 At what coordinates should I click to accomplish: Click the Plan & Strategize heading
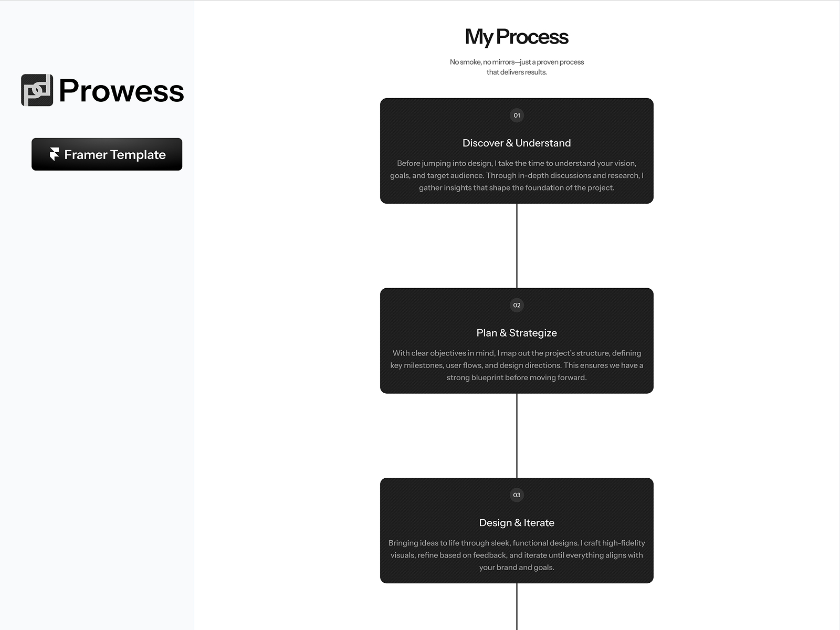tap(517, 333)
